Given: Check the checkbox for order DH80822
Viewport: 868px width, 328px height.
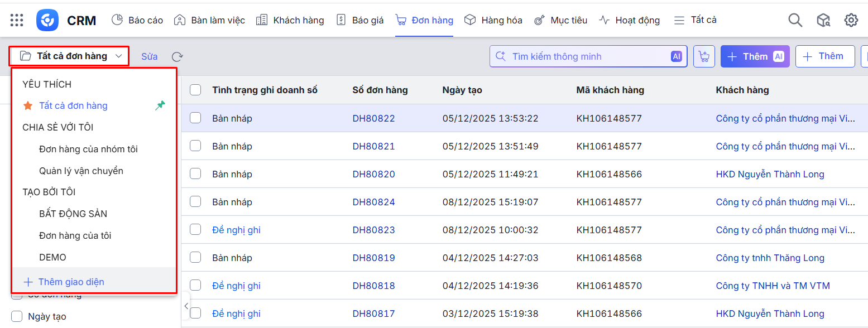Looking at the screenshot, I should coord(195,118).
